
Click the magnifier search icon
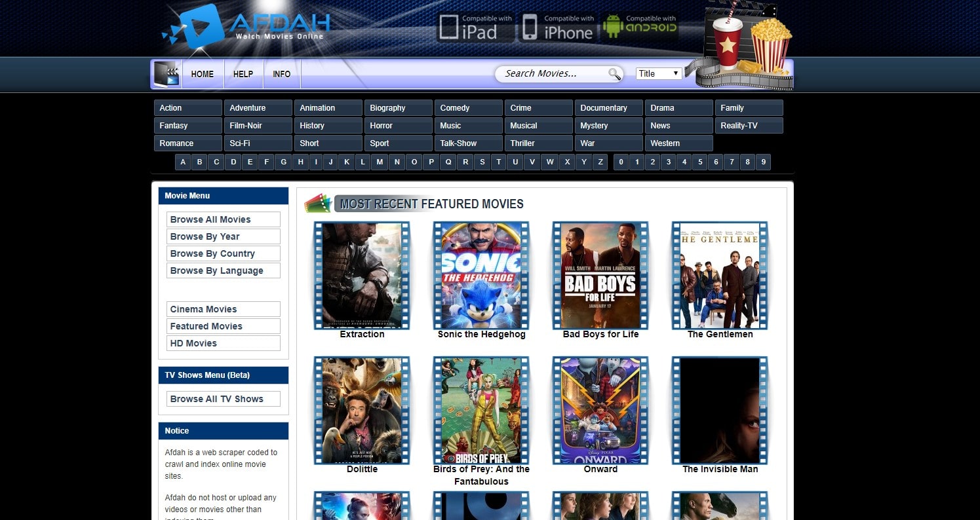[614, 74]
